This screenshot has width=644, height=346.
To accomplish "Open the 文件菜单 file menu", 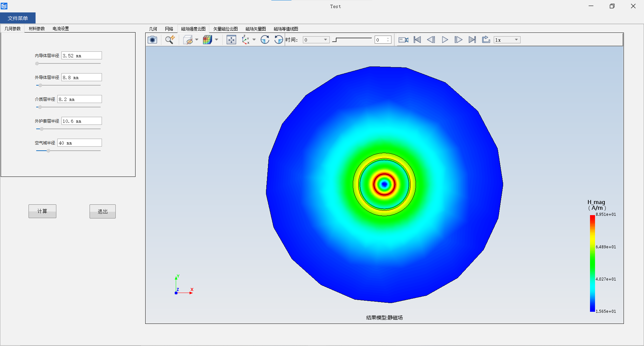I will click(18, 18).
